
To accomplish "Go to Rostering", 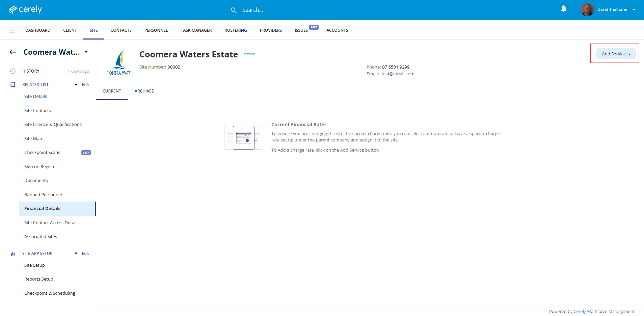I will click(x=236, y=30).
